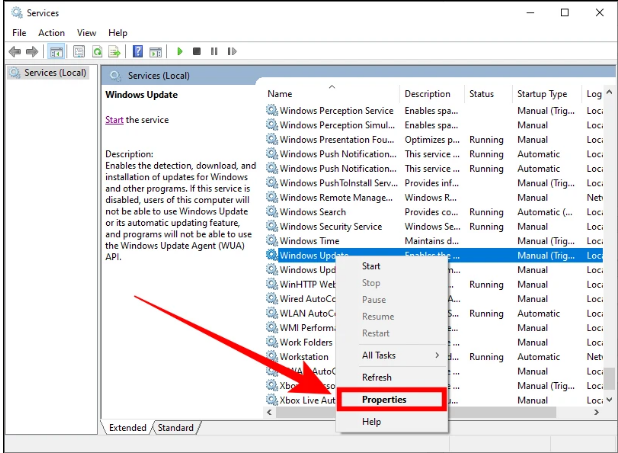Click the gear icon of Windows Search
The image size is (618, 453).
(272, 212)
